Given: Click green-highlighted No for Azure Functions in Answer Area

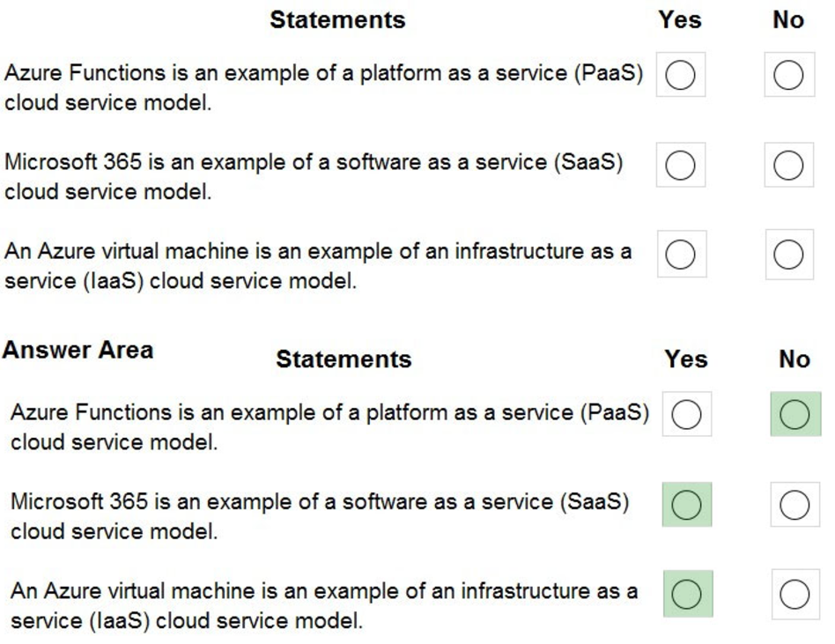Looking at the screenshot, I should point(794,415).
